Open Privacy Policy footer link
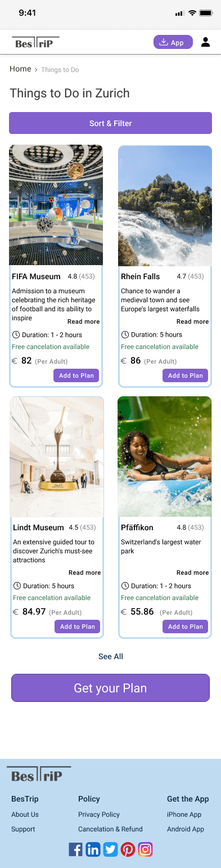Viewport: 221px width, 868px height. tap(99, 815)
